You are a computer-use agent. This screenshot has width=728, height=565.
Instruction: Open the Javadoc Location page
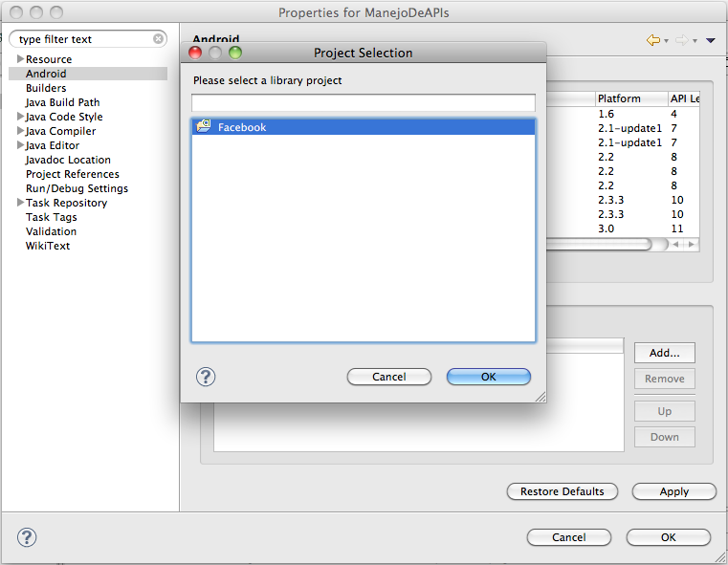68,160
